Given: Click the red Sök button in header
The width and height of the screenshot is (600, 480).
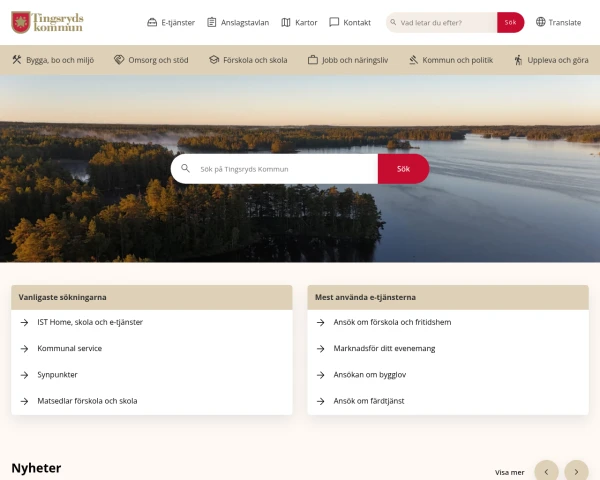Looking at the screenshot, I should (510, 23).
